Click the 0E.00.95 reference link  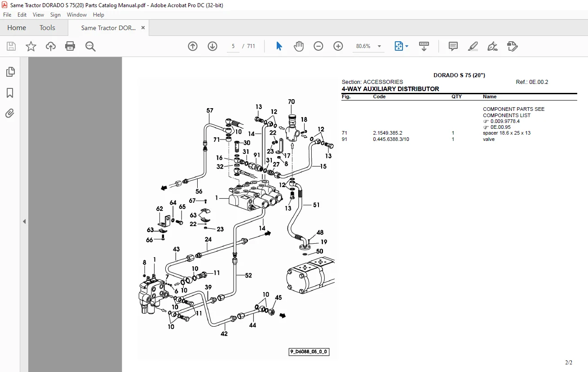coord(500,127)
